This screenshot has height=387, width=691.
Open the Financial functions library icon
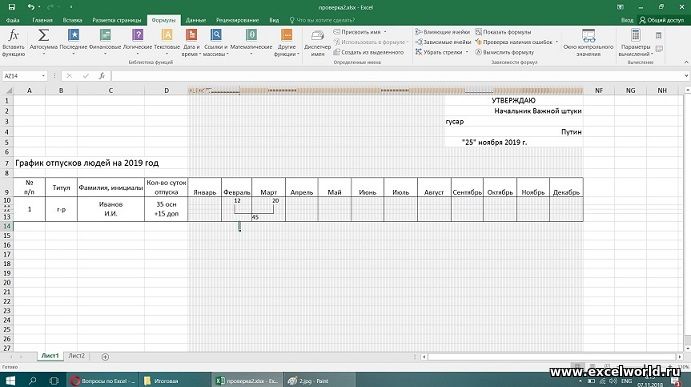coord(105,35)
